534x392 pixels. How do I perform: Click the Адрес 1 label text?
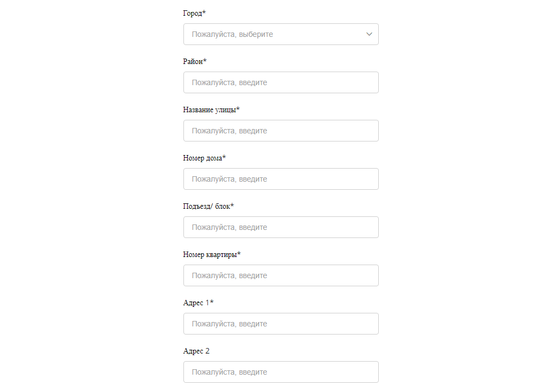tap(196, 303)
